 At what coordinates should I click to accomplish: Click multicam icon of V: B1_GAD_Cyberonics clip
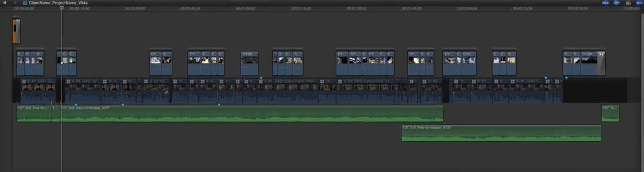[x=261, y=81]
